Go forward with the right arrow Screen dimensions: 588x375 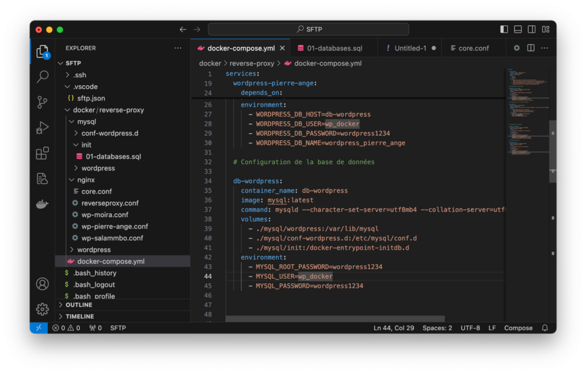[197, 29]
